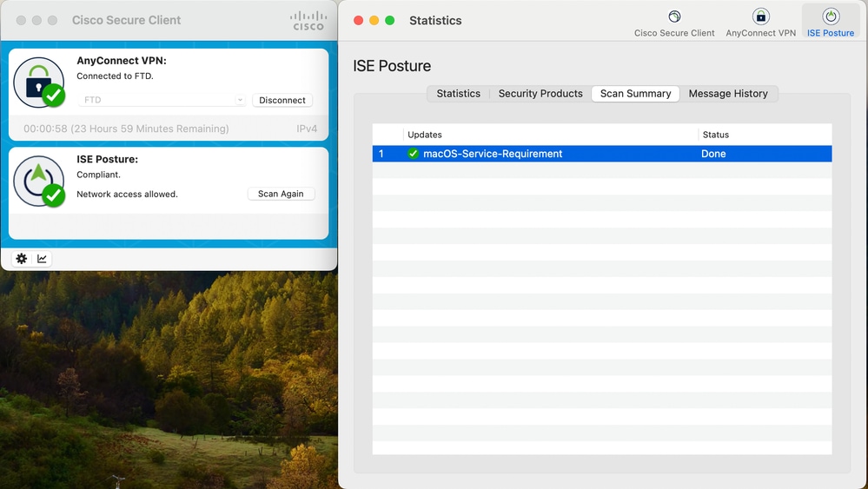This screenshot has height=489, width=868.
Task: Click the ISE Posture page heading
Action: (x=392, y=66)
